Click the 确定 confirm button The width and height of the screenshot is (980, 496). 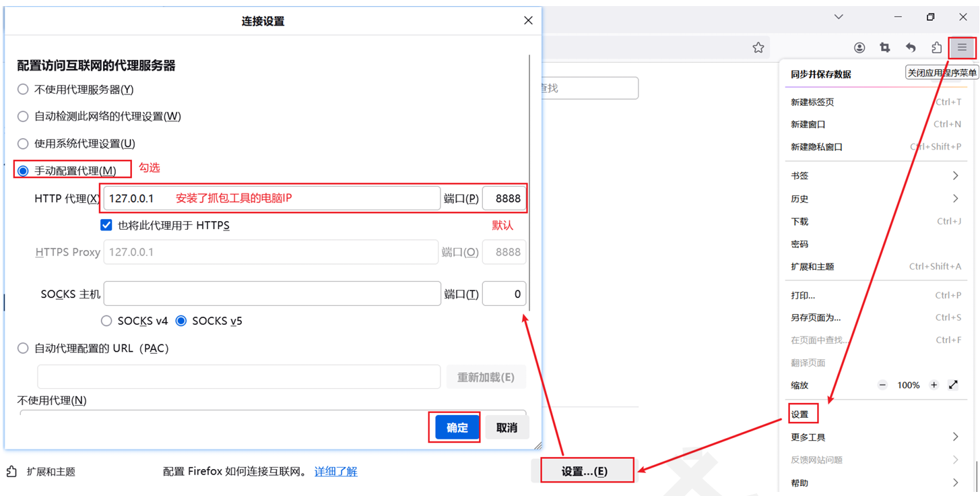(x=457, y=428)
